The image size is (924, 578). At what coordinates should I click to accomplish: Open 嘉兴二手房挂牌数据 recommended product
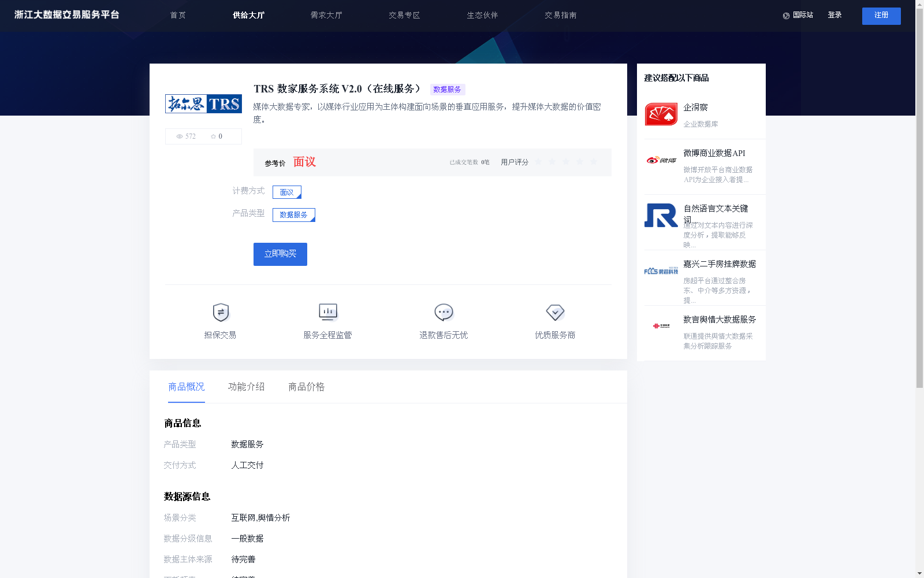point(720,264)
